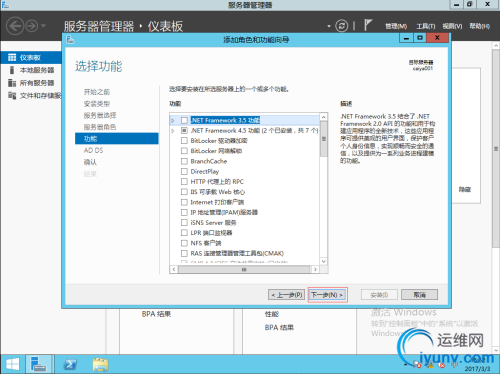Image resolution: width=500 pixels, height=374 pixels.
Task: Click the back navigation arrow in Server Manager
Action: [x=15, y=26]
